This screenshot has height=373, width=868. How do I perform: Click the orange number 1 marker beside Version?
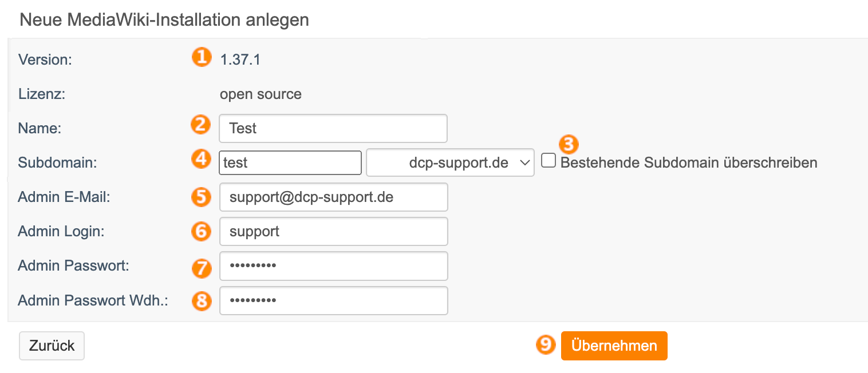(201, 58)
